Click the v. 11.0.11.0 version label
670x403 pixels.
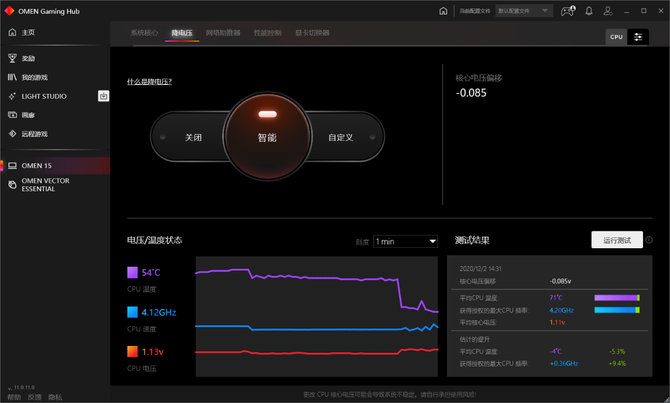[x=21, y=387]
